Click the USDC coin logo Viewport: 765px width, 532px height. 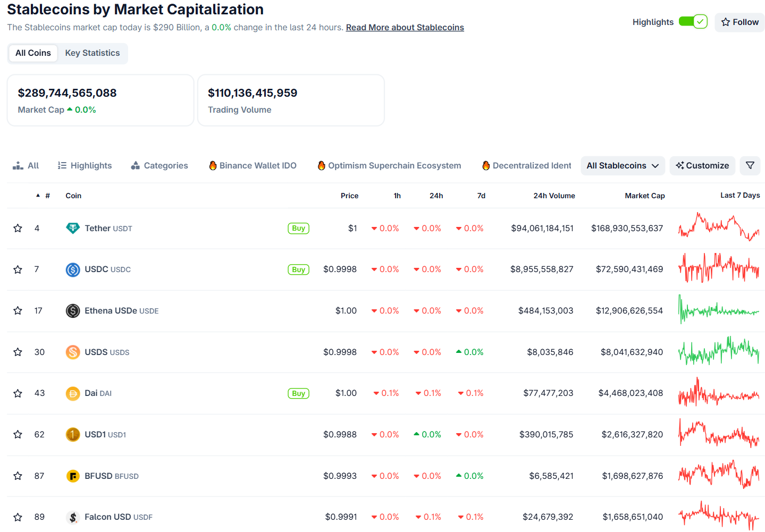[x=73, y=269]
